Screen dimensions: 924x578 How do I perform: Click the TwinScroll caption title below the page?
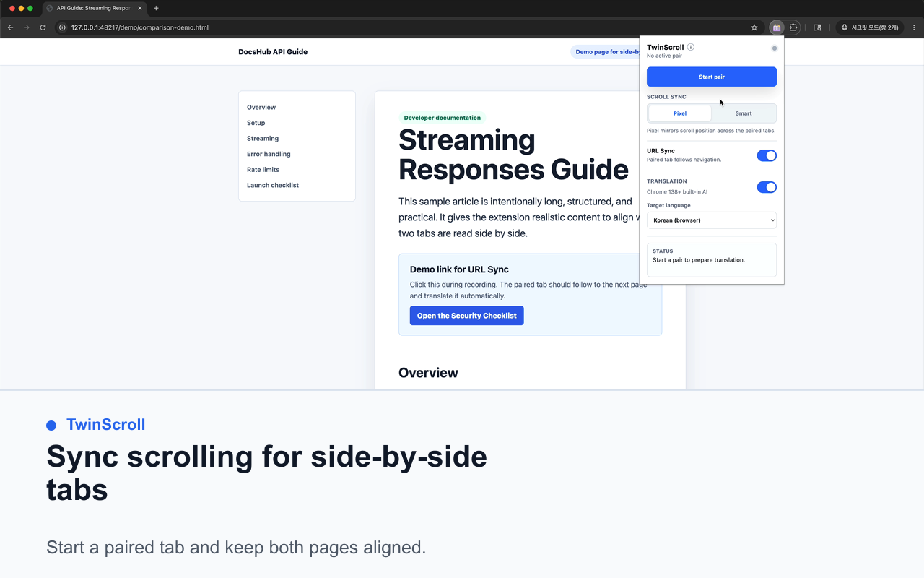tap(106, 425)
